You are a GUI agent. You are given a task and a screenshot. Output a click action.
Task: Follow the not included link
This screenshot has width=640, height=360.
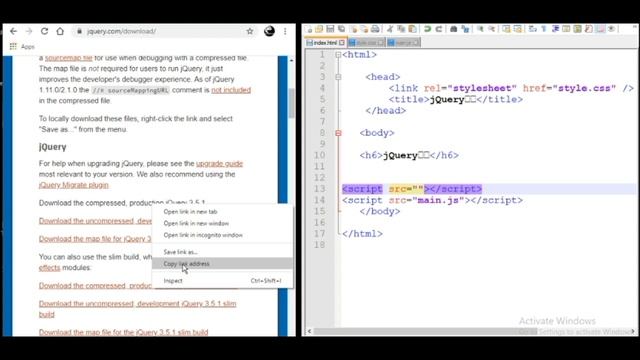(231, 90)
